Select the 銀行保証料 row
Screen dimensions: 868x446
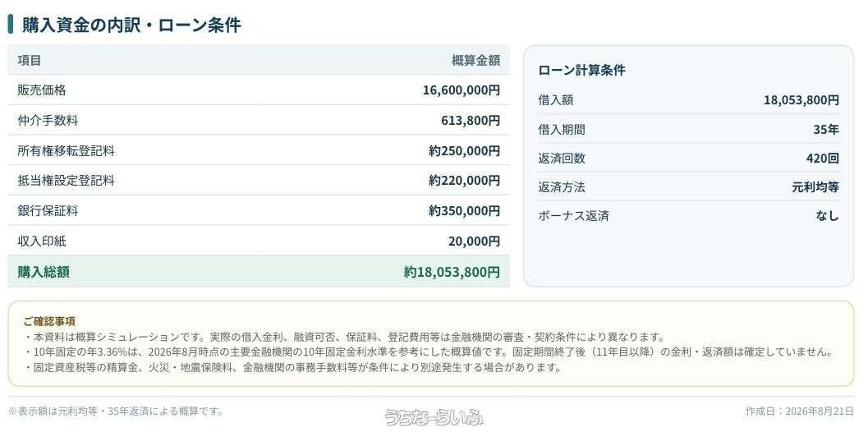tap(259, 210)
